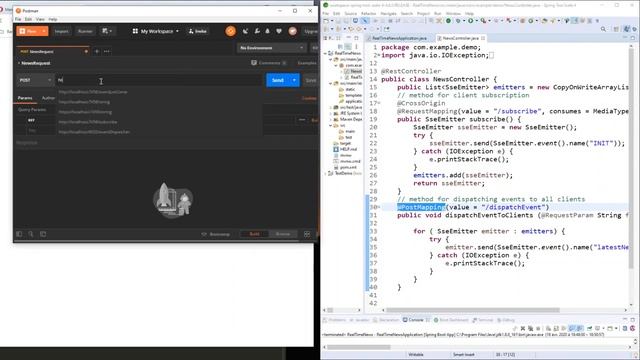Click Remove Launch X icon in Console toolbar

point(522,328)
